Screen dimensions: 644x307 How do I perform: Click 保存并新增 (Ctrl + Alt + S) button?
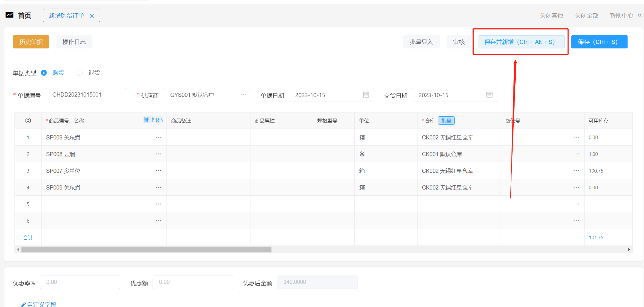521,42
